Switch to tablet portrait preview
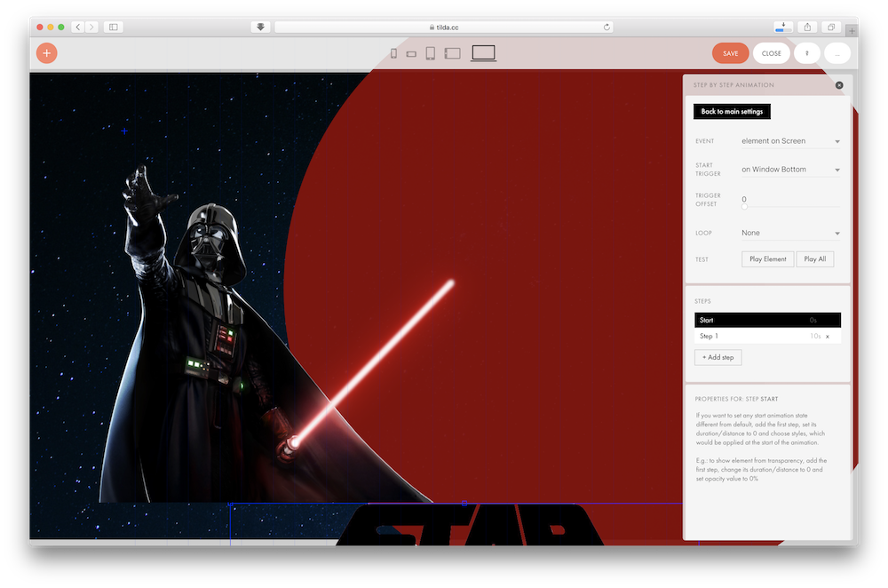Viewport: 888px width, 588px height. click(x=431, y=52)
